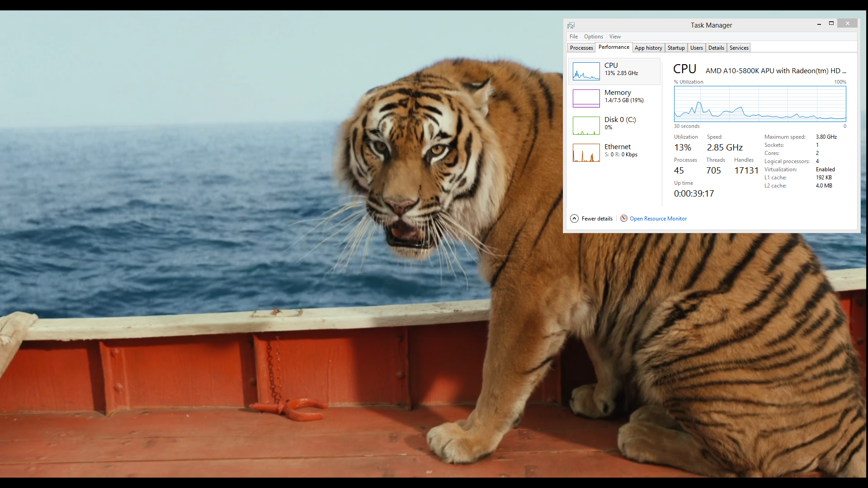Click the large CPU heading

click(x=684, y=69)
